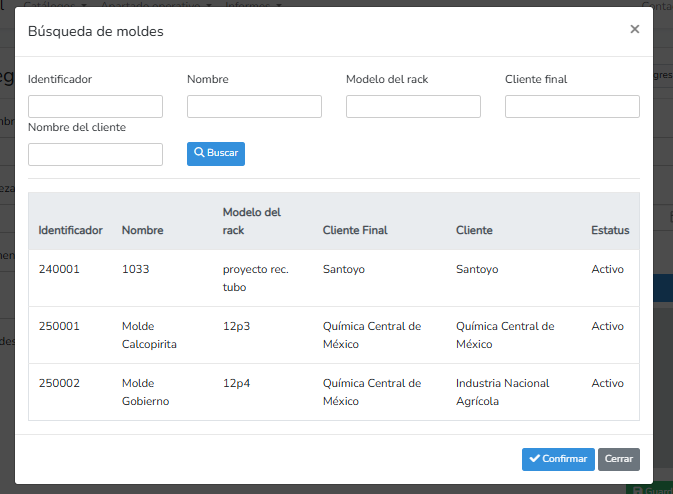The height and width of the screenshot is (494, 673).
Task: Click the Buscar search button
Action: (215, 153)
